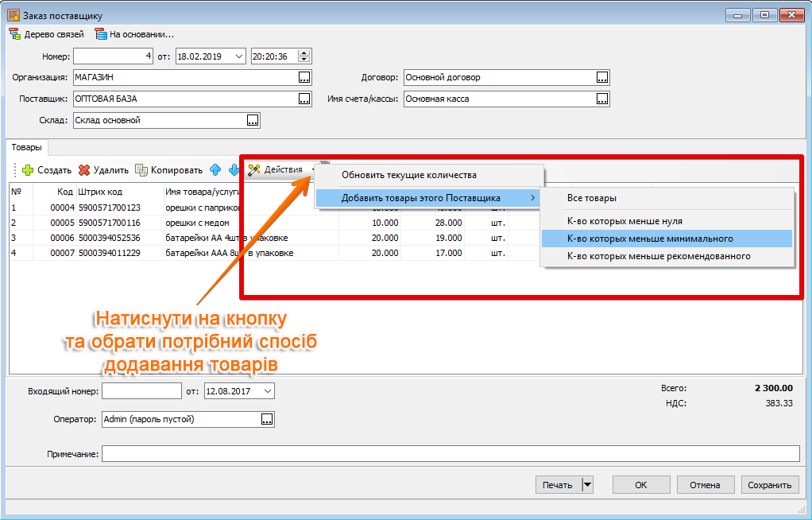Click the Номер input field
The width and height of the screenshot is (812, 520).
pyautogui.click(x=113, y=56)
